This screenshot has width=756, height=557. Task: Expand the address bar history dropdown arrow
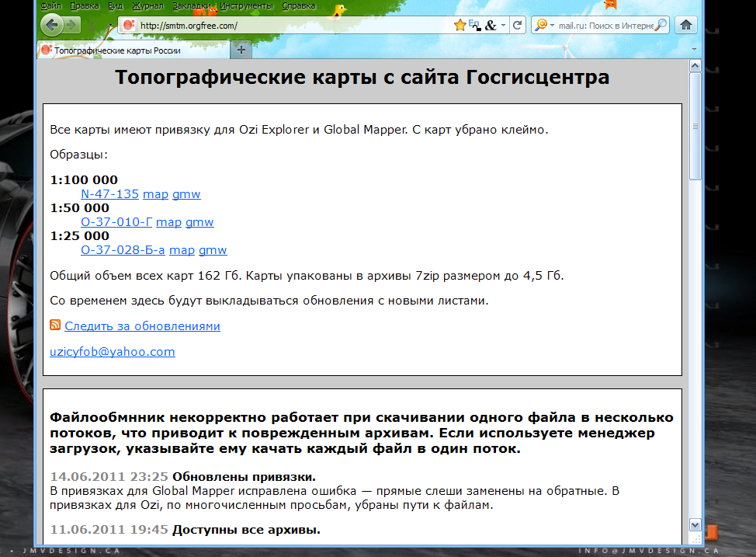pos(504,25)
